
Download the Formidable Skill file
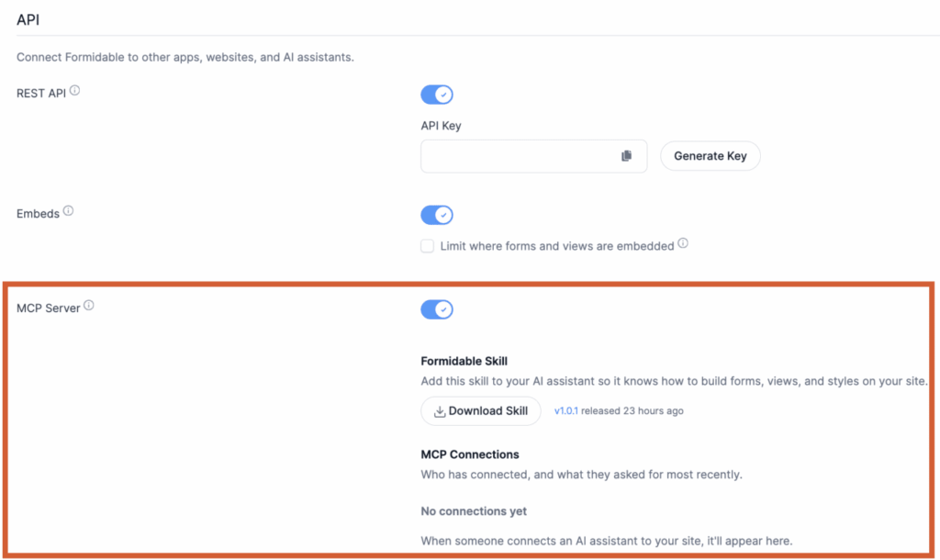[x=481, y=411]
